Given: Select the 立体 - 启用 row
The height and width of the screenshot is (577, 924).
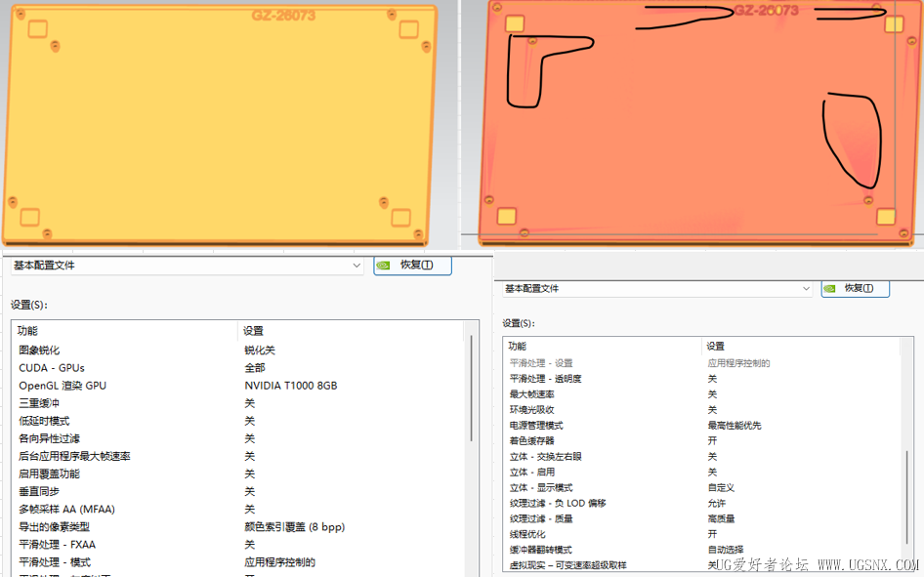Looking at the screenshot, I should 702,473.
